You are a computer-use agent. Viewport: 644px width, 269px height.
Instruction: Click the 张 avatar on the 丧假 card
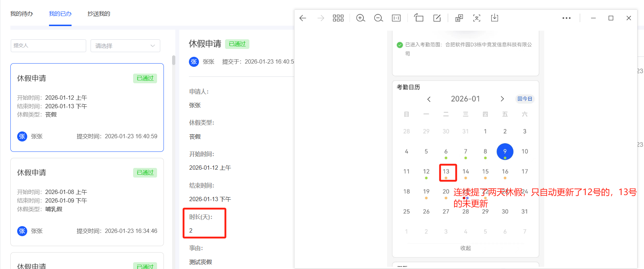(22, 136)
